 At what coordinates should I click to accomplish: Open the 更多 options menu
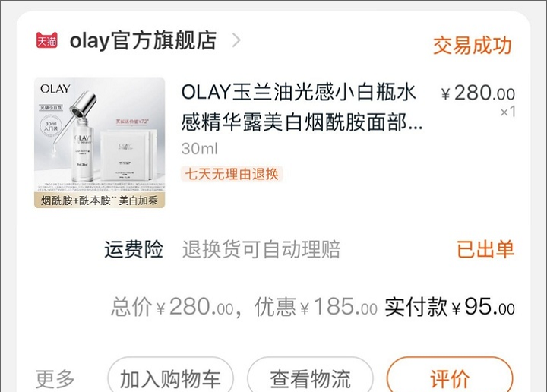pos(55,379)
